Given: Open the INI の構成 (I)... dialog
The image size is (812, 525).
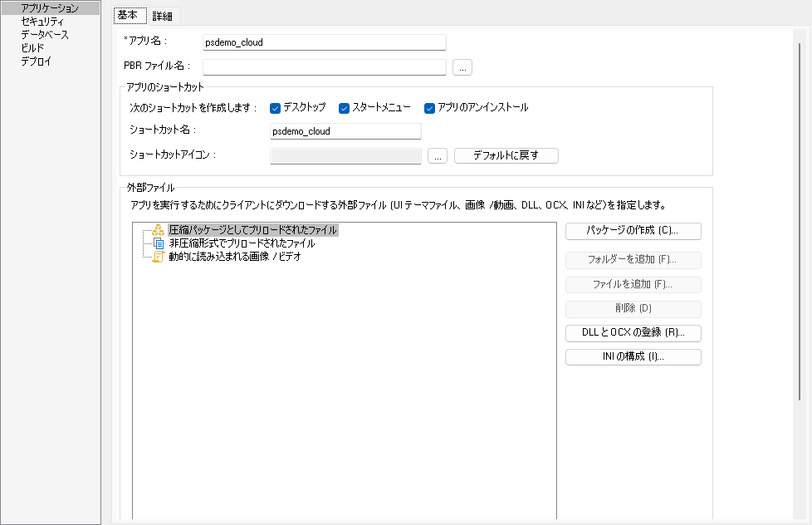Looking at the screenshot, I should coord(633,357).
